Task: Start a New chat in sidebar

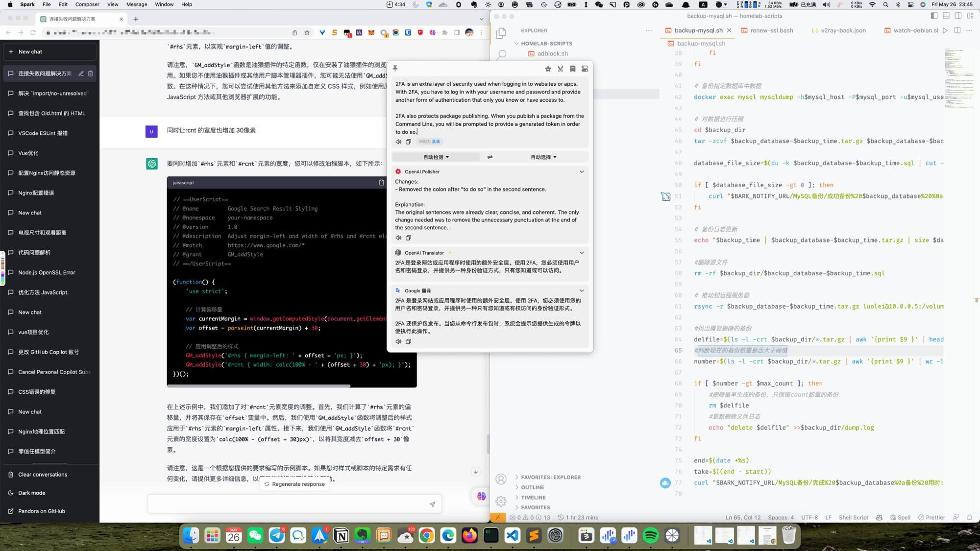Action: (49, 51)
